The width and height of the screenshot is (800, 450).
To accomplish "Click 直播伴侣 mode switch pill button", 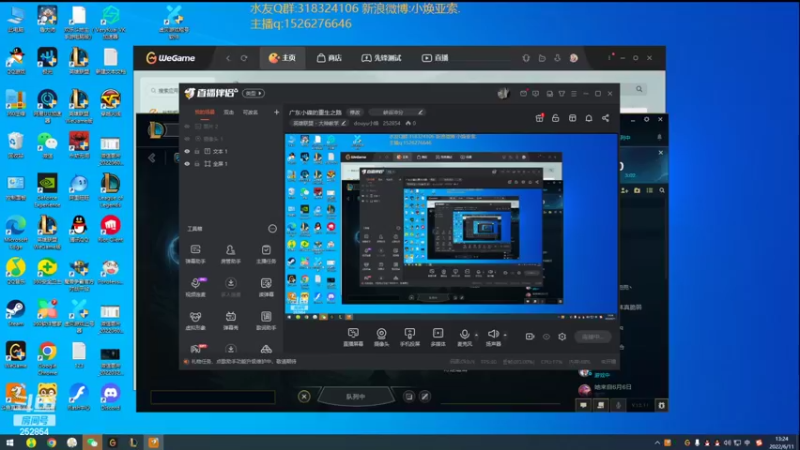I will 254,93.
